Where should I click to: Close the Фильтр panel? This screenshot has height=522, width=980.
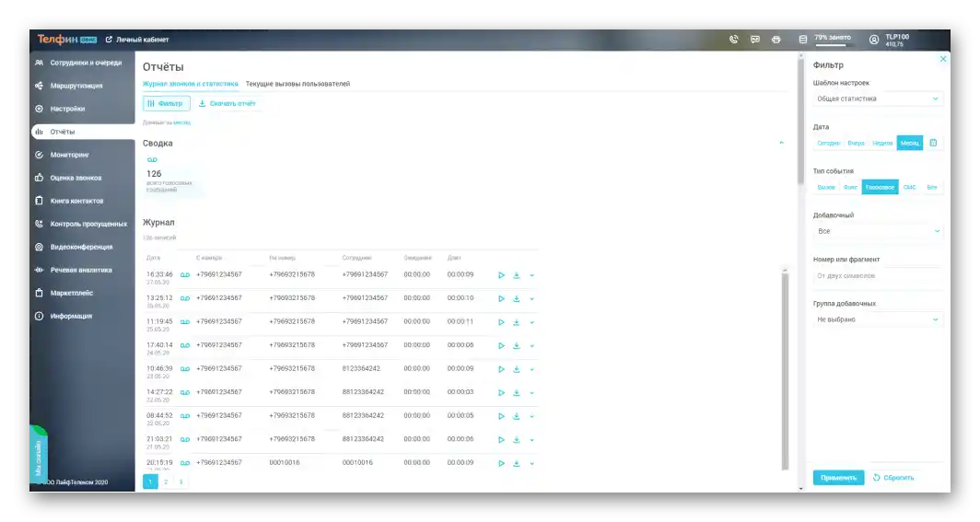tap(943, 59)
